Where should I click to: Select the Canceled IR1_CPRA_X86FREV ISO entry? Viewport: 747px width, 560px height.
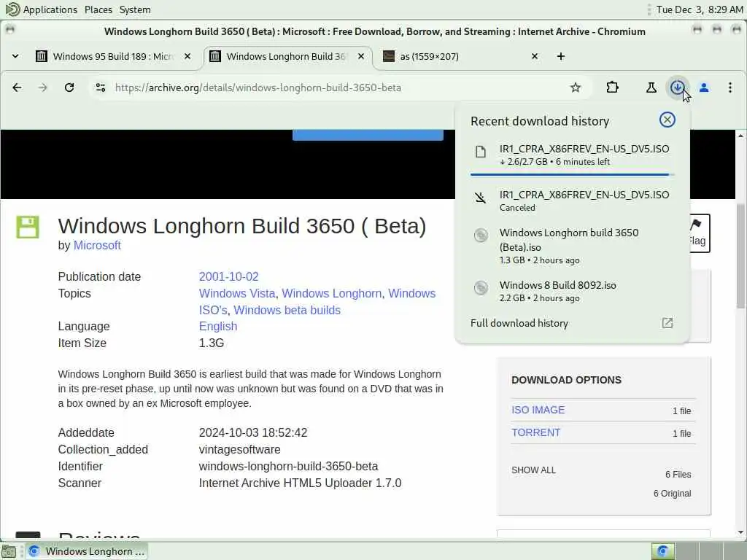point(572,201)
